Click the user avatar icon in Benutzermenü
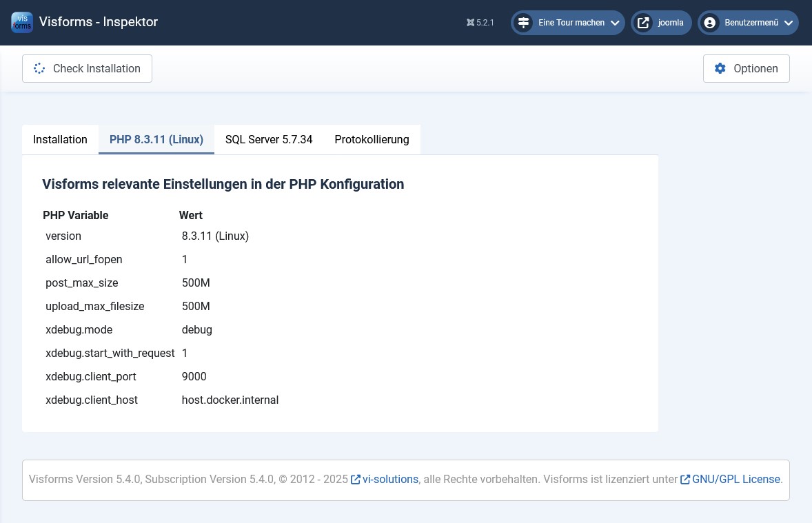Viewport: 812px width, 523px height. (x=710, y=22)
